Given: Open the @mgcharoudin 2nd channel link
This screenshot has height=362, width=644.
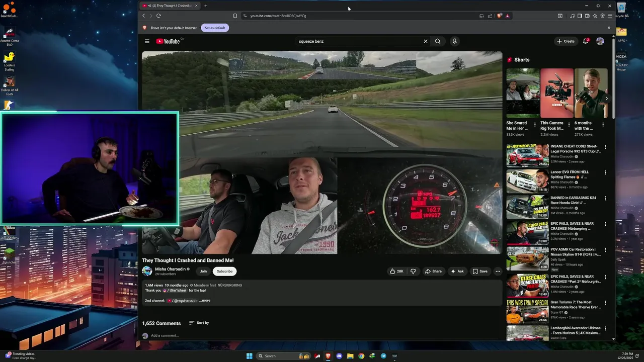Looking at the screenshot, I should pyautogui.click(x=183, y=301).
